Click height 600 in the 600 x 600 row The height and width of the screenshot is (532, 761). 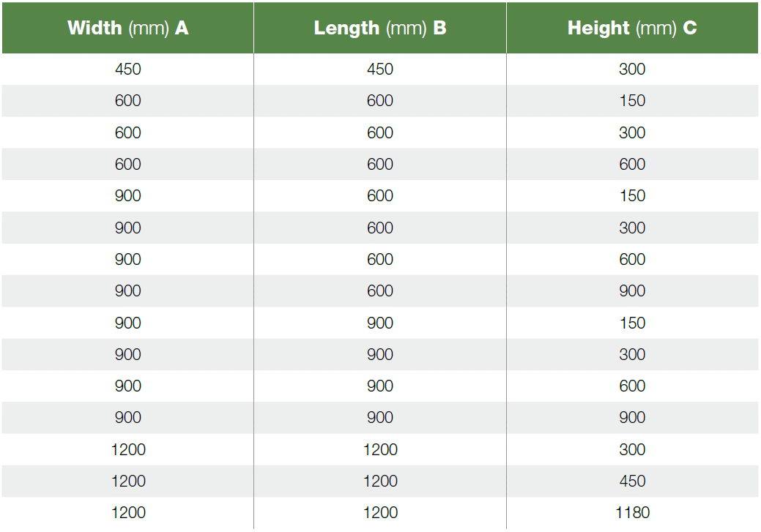pos(632,165)
